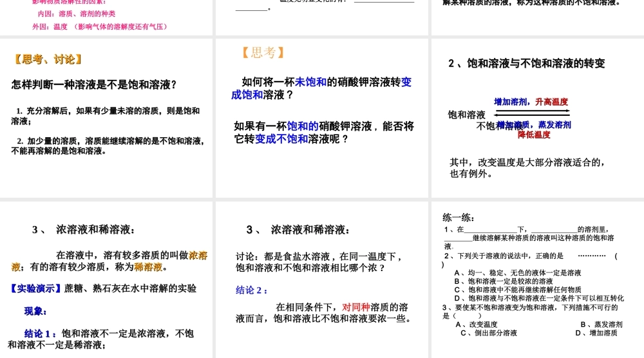Select the line "外因：温度 （影响气体的溶解度还有气压）"

(100, 26)
